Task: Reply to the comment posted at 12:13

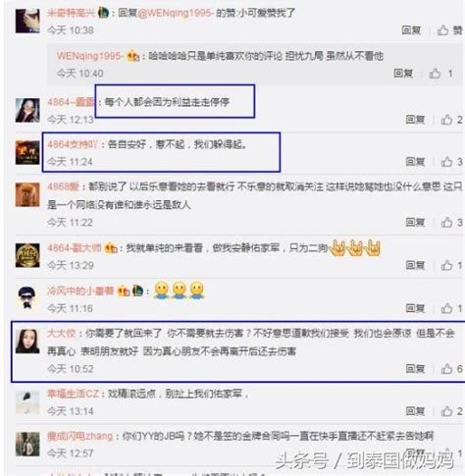Action: (415, 120)
